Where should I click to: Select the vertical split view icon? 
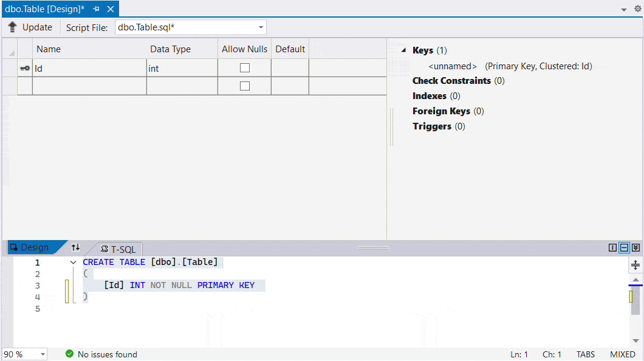(x=612, y=247)
